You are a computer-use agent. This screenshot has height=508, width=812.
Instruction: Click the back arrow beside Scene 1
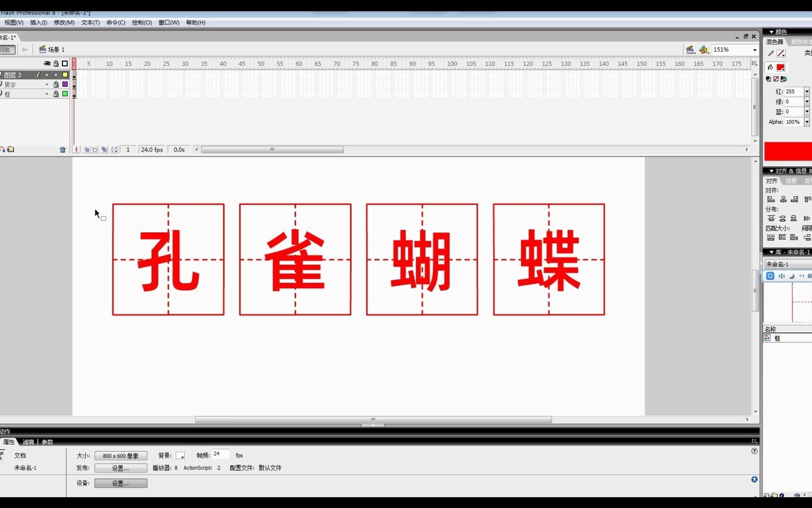pos(25,49)
